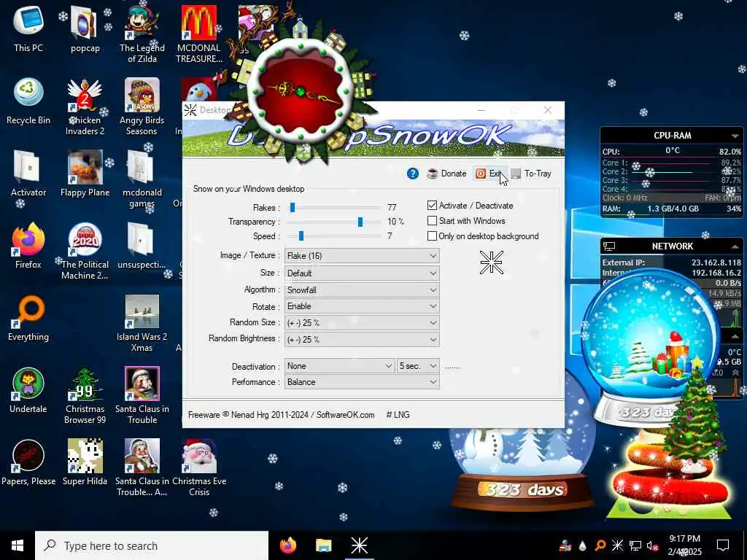The width and height of the screenshot is (747, 560).
Task: Select the Angry Birds Seasons shortcut
Action: point(142,107)
